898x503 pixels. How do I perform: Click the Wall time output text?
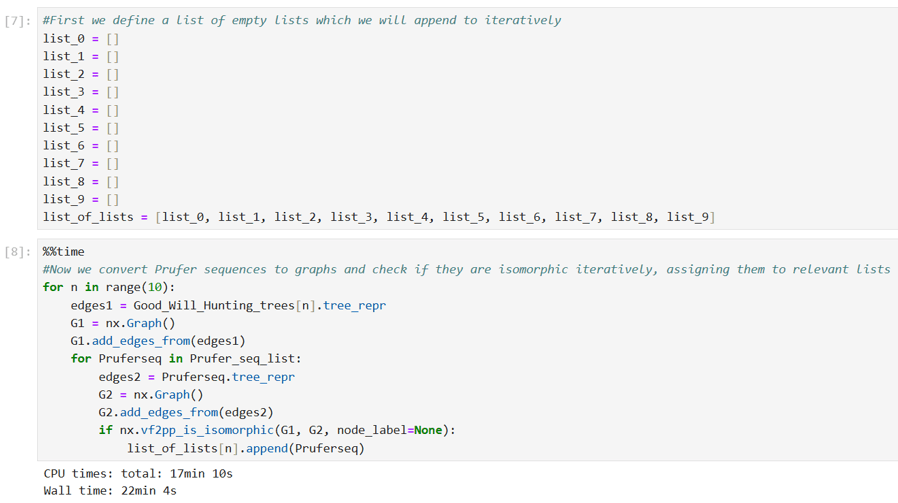pos(110,491)
